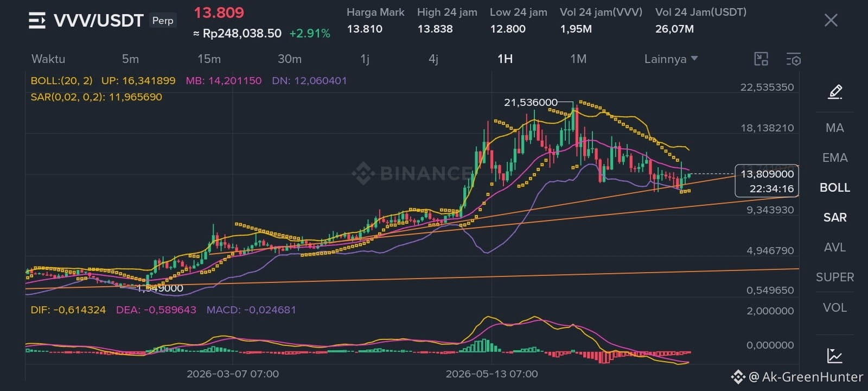Tap the Perp contract badge
The image size is (868, 391).
[163, 21]
